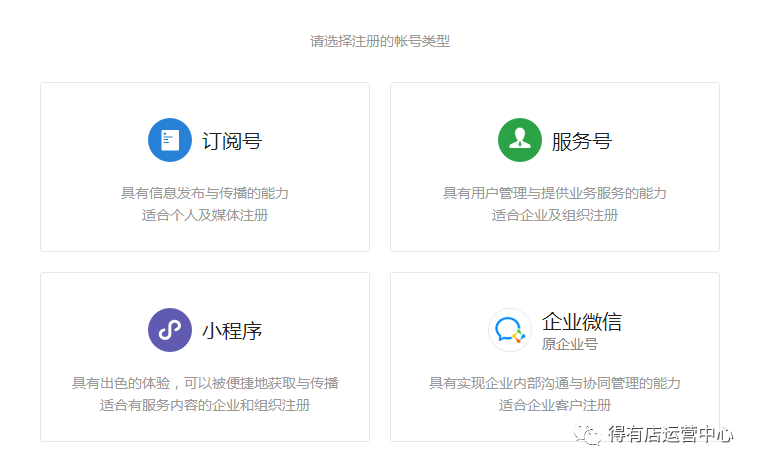Click heading 请选择注册的帐号类型
The height and width of the screenshot is (467, 758).
click(x=380, y=42)
